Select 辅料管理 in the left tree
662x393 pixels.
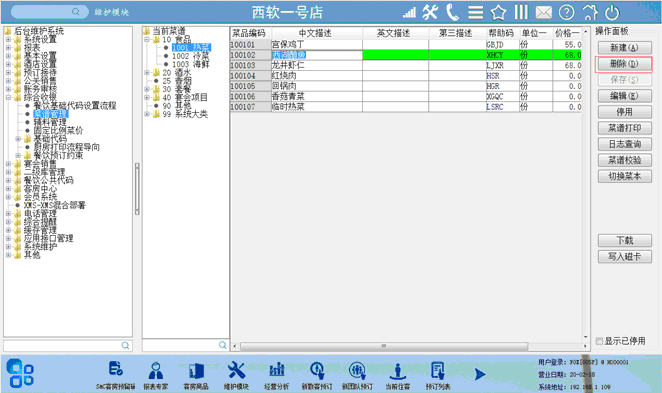click(x=50, y=122)
